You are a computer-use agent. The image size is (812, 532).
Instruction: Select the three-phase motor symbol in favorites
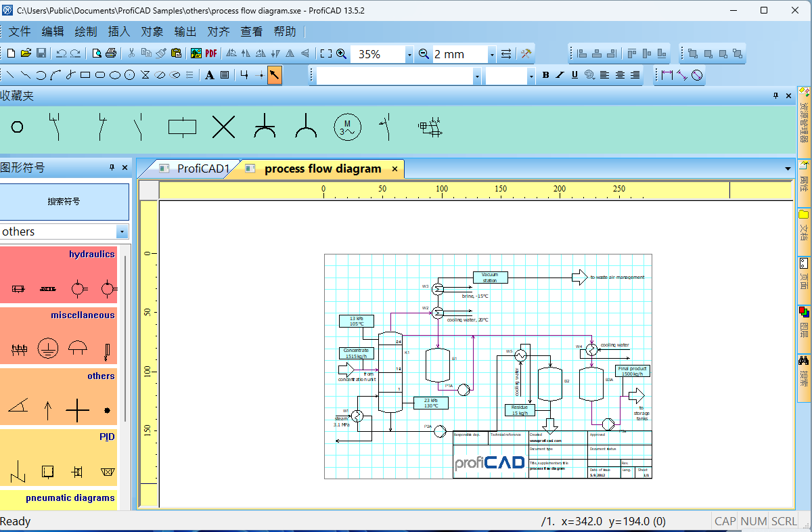pos(347,127)
